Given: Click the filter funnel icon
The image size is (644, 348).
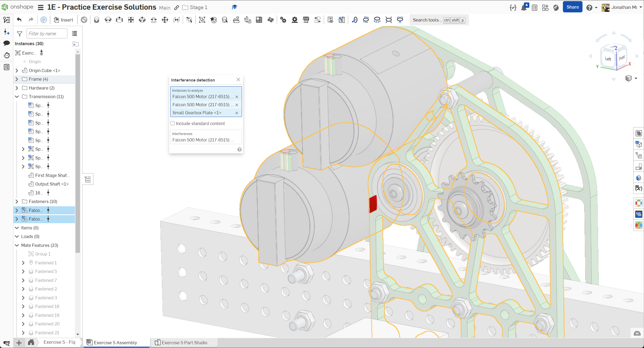Looking at the screenshot, I should (20, 34).
